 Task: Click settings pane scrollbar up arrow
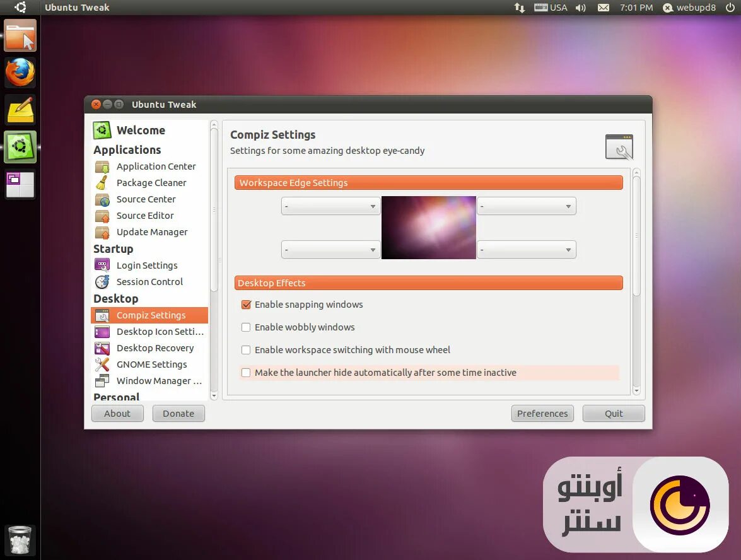click(636, 173)
